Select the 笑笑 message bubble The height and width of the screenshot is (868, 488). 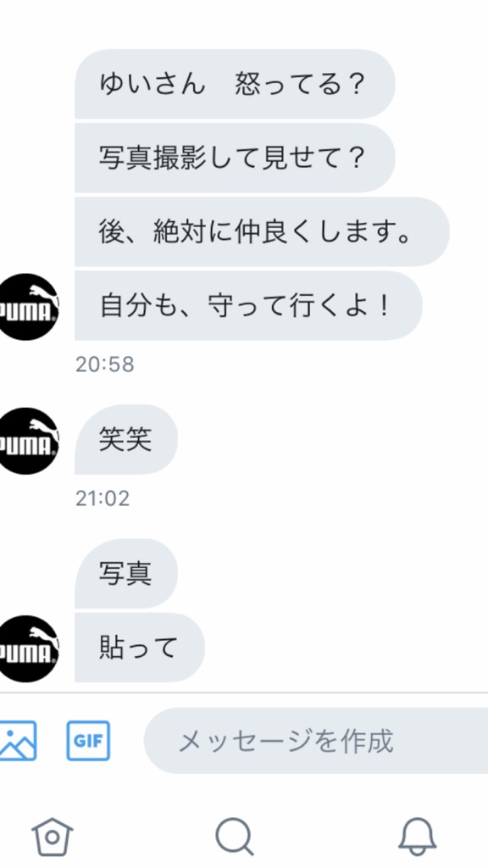(x=126, y=440)
